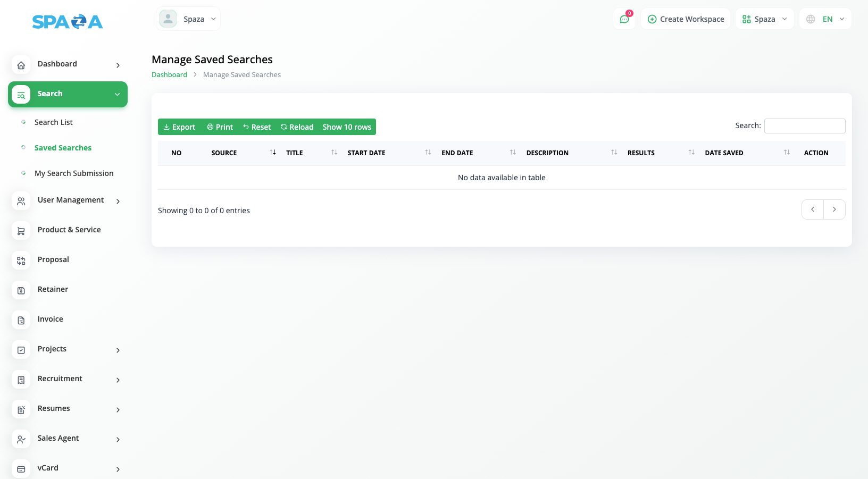Focus the table Search input field
The height and width of the screenshot is (479, 868).
(x=804, y=126)
